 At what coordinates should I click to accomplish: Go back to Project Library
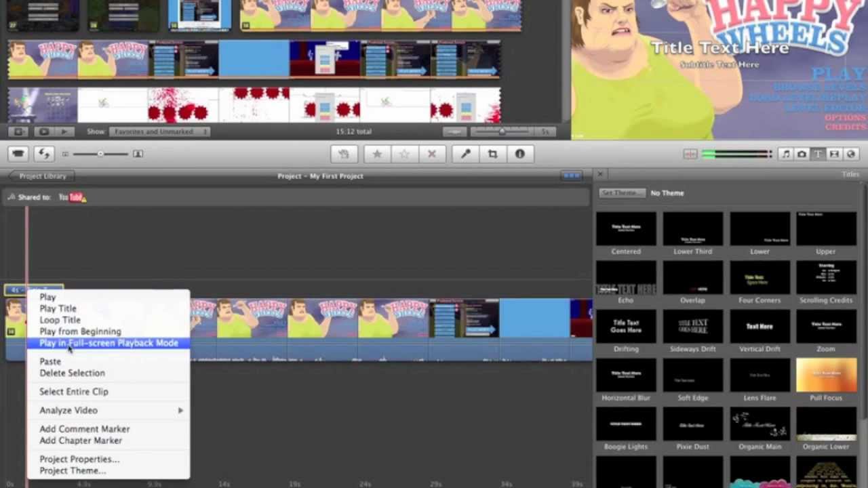tap(41, 176)
